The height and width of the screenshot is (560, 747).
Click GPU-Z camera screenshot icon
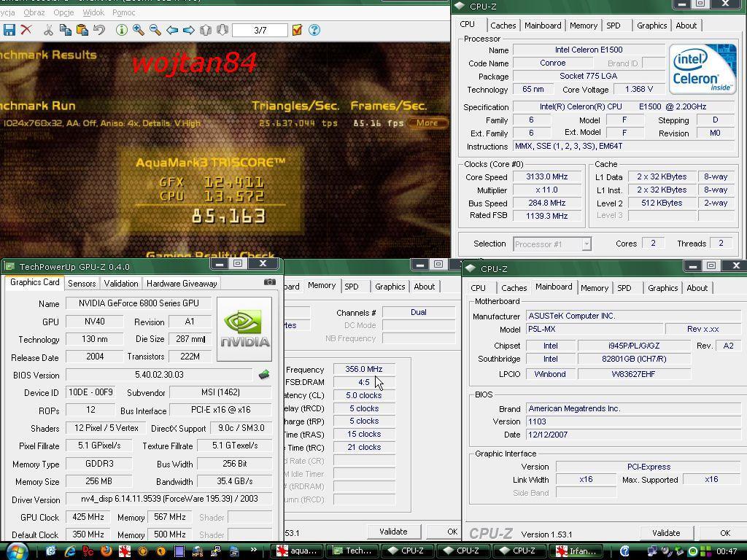click(x=270, y=282)
